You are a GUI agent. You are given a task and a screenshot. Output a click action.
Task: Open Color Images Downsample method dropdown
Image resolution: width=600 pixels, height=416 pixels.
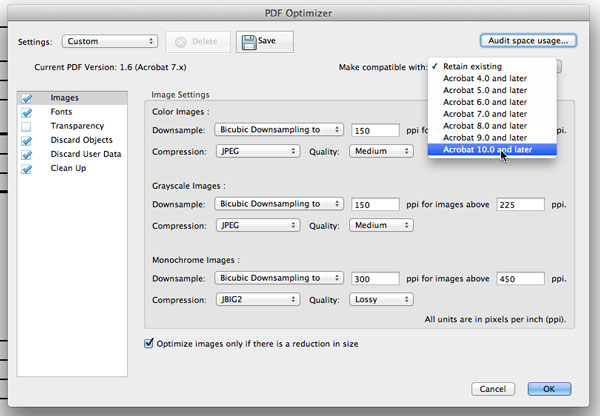[x=279, y=130]
